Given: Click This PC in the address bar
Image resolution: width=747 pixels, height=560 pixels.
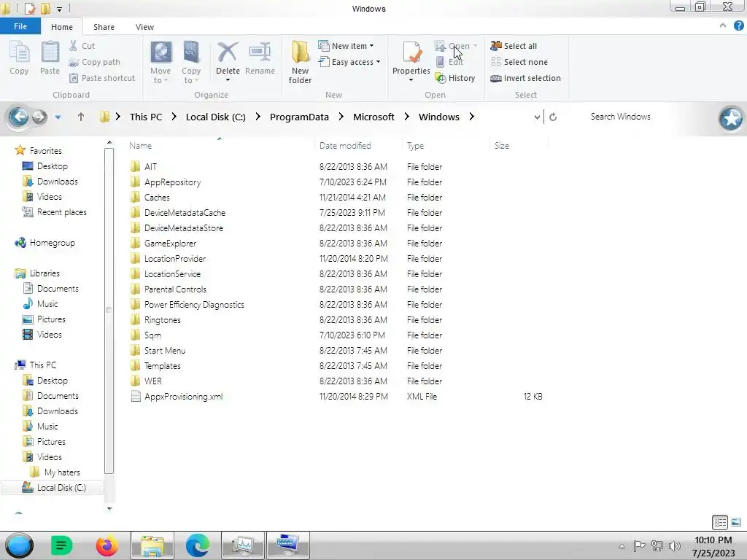Looking at the screenshot, I should click(x=146, y=117).
